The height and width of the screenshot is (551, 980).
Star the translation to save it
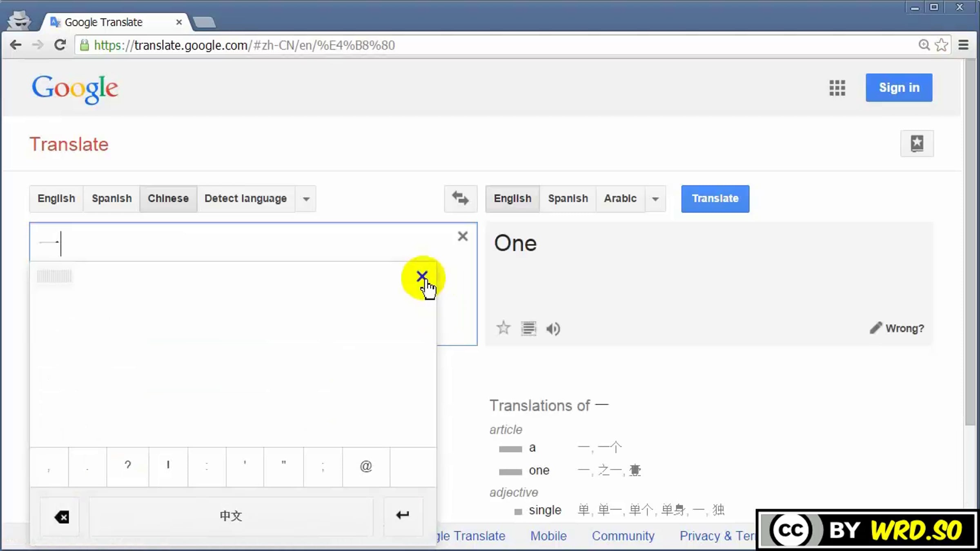503,328
